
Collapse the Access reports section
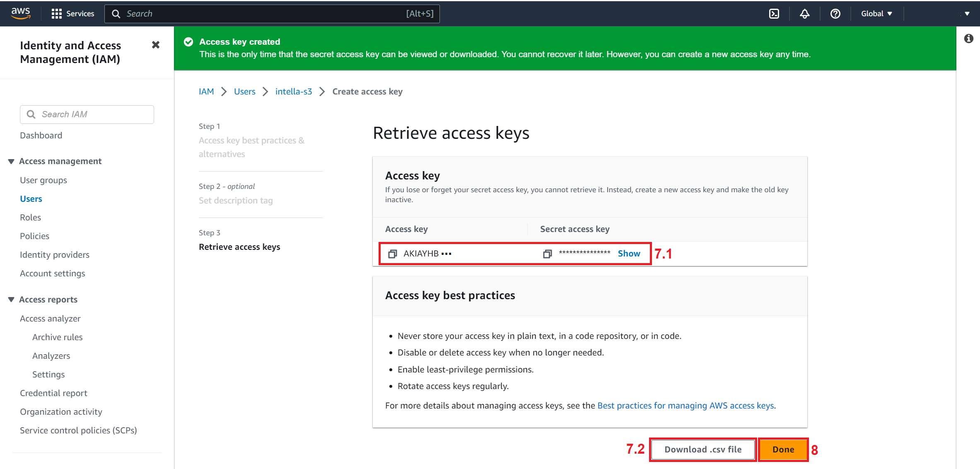pyautogui.click(x=11, y=300)
